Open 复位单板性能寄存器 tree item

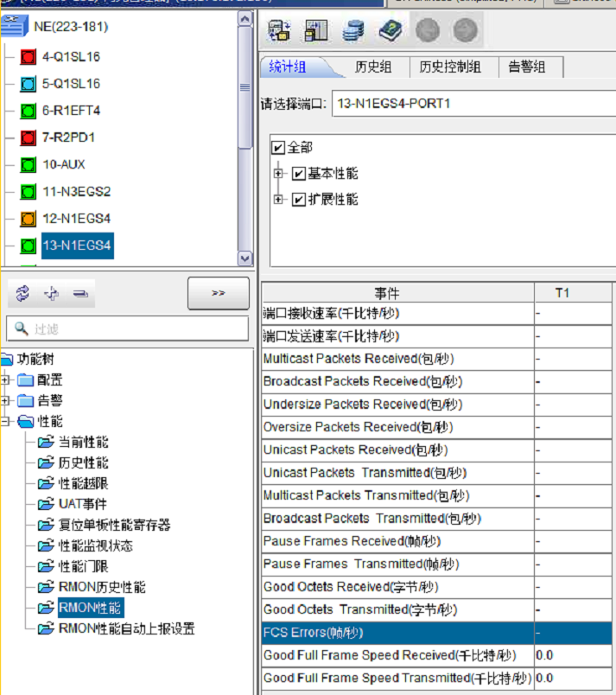[x=114, y=525]
